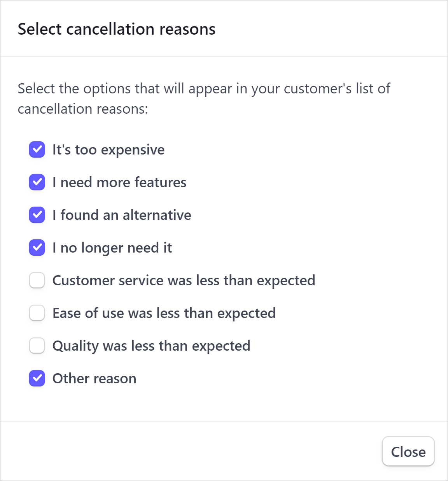Click the "Quality was less than expected" label
The image size is (448, 481).
[x=151, y=346]
